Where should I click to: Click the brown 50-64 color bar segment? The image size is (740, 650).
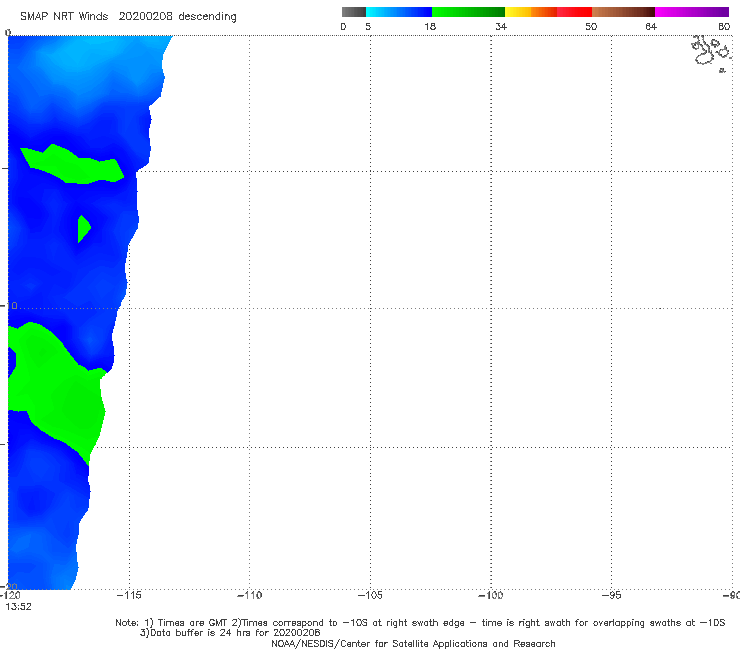(623, 12)
